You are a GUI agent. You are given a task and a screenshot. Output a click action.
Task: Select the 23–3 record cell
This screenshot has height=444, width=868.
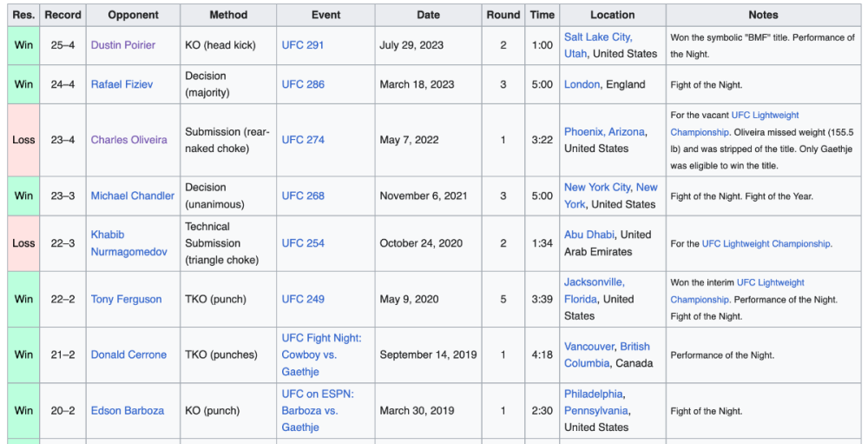point(63,195)
